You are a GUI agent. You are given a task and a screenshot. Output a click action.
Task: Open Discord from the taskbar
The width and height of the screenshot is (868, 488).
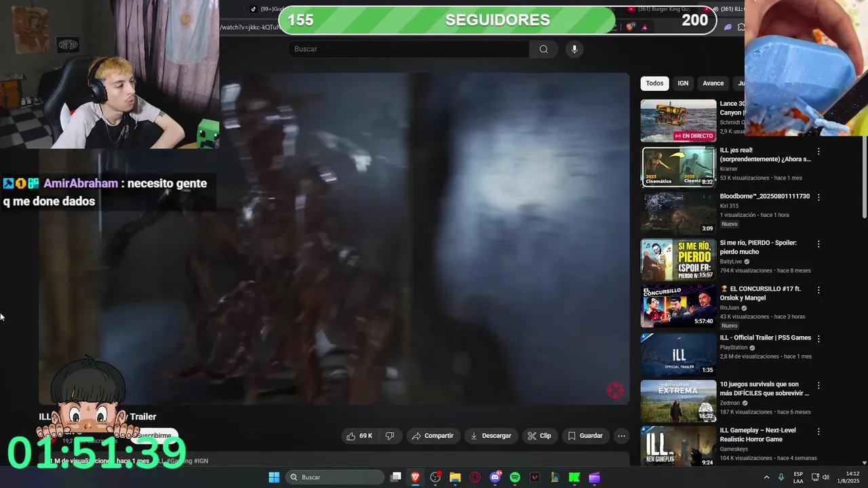click(x=495, y=477)
